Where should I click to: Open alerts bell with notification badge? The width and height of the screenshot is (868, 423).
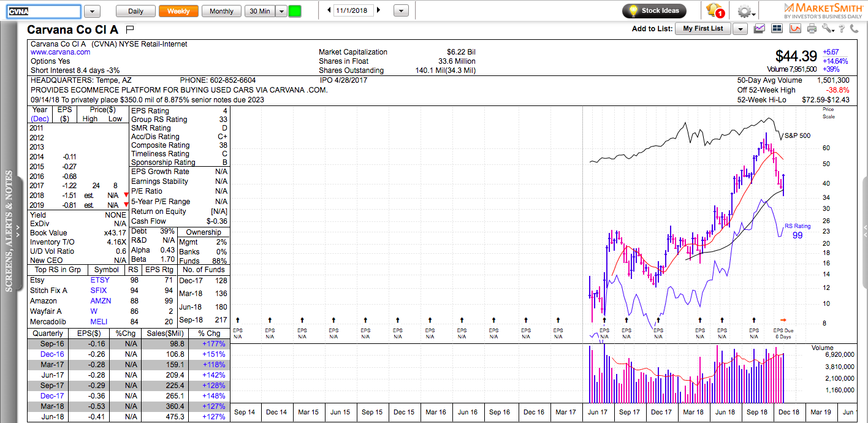714,10
